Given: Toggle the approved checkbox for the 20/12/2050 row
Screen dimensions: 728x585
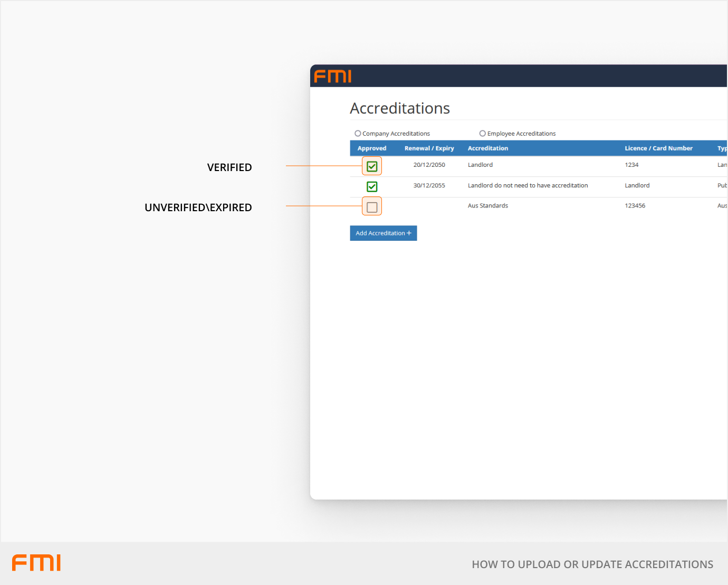Looking at the screenshot, I should tap(372, 166).
